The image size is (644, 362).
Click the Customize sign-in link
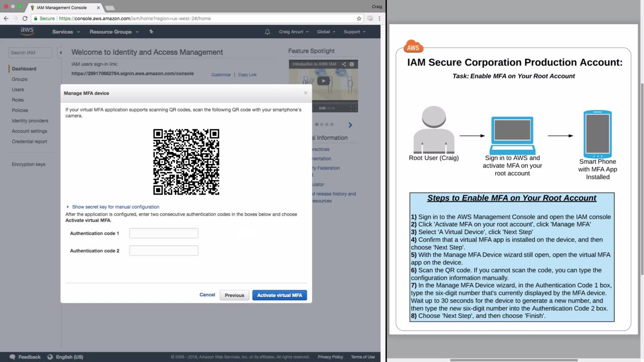tap(221, 75)
